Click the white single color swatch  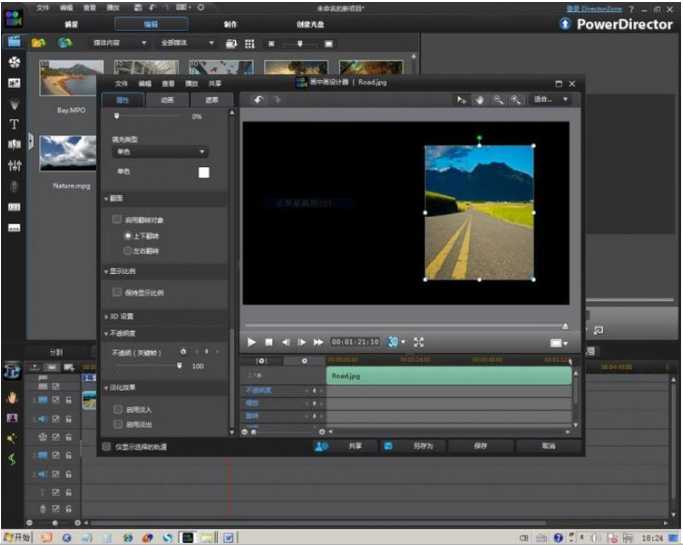point(204,173)
